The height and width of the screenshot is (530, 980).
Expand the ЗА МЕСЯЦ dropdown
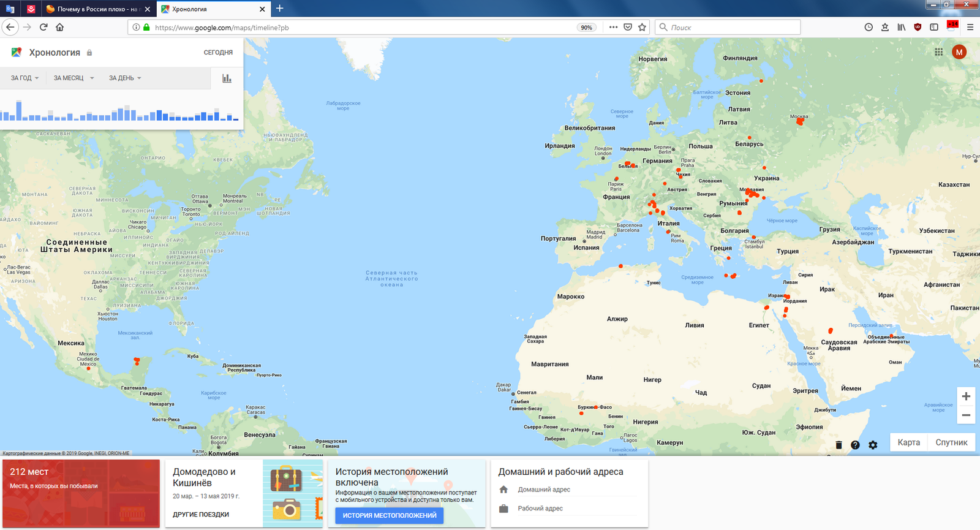73,78
